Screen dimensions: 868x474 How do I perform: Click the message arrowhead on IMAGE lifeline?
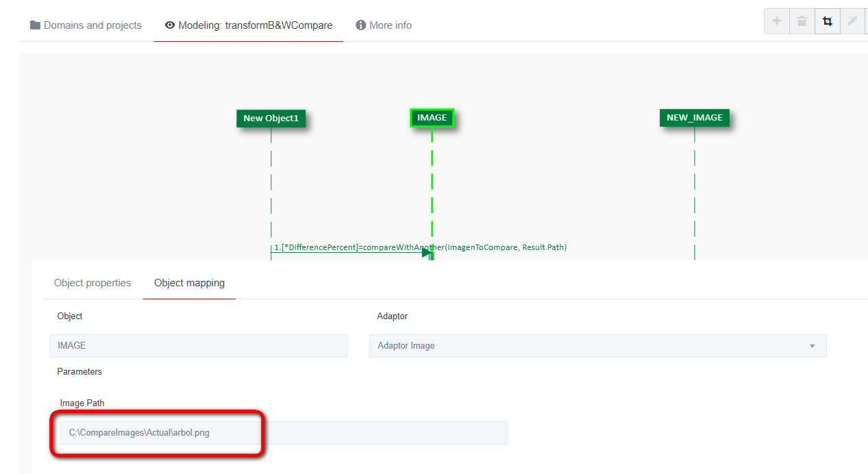tap(427, 253)
